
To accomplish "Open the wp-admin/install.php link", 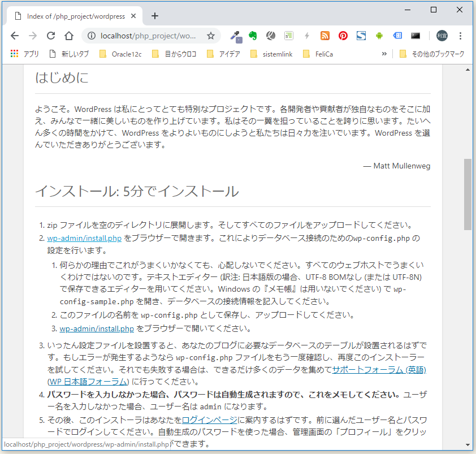I will click(x=84, y=238).
